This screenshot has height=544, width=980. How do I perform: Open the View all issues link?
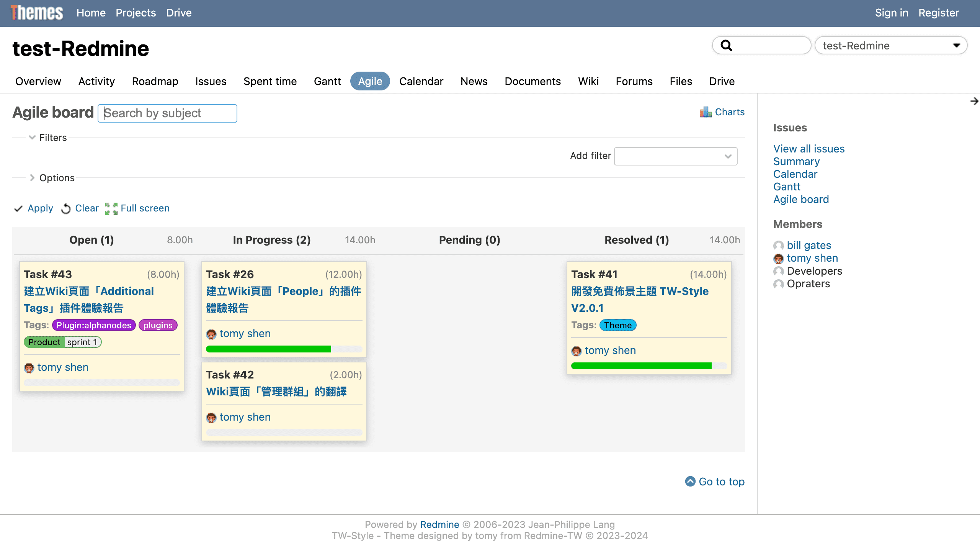(x=808, y=149)
